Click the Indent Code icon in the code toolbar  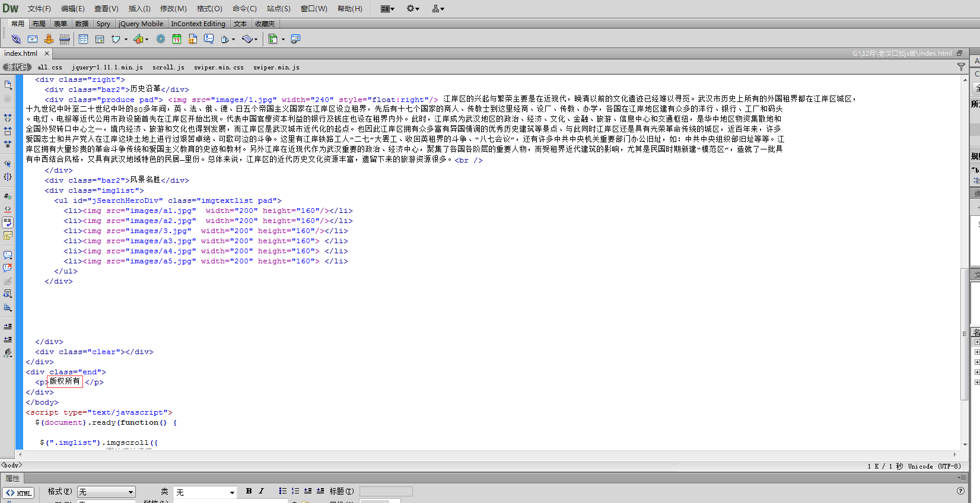click(8, 326)
